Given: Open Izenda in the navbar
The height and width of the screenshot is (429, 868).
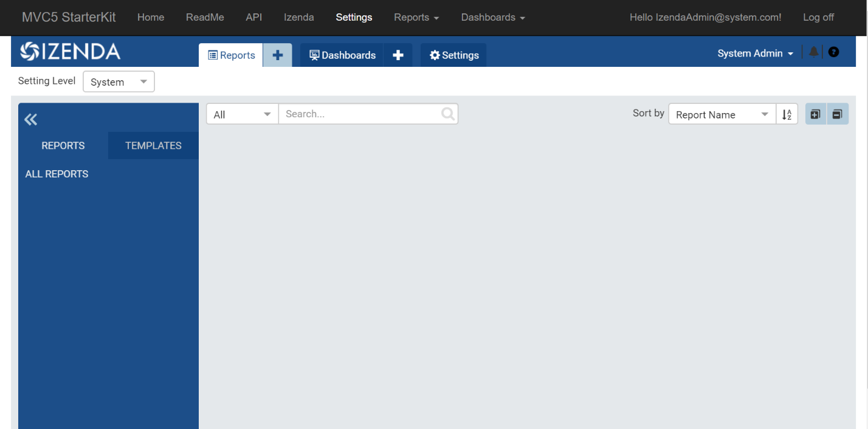Looking at the screenshot, I should 299,18.
